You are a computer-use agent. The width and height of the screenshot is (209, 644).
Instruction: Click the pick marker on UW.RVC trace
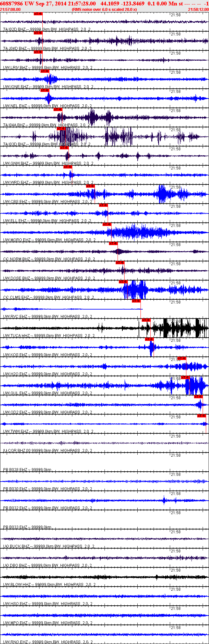coord(136,301)
